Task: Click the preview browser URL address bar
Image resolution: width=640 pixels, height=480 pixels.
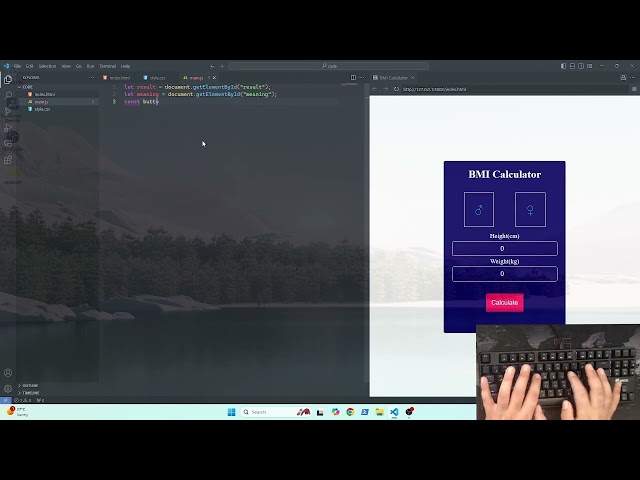Action: [x=514, y=89]
